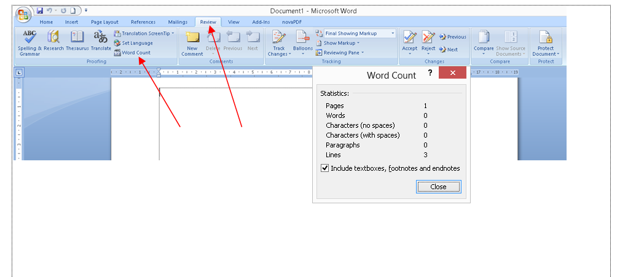
Task: Click the "Words" statistics row
Action: pyautogui.click(x=377, y=115)
